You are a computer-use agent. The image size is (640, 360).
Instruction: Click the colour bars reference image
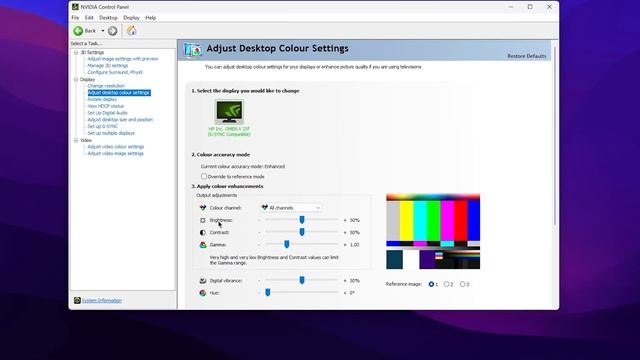pyautogui.click(x=433, y=231)
